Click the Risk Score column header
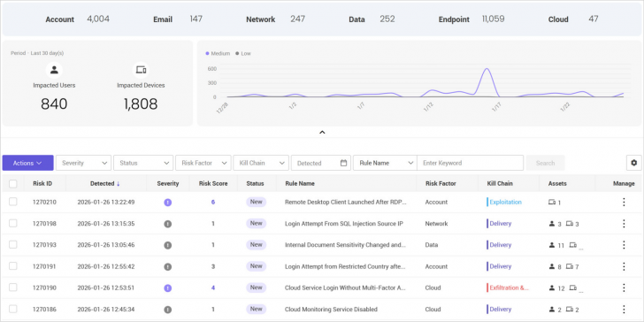644x322 pixels. [213, 184]
